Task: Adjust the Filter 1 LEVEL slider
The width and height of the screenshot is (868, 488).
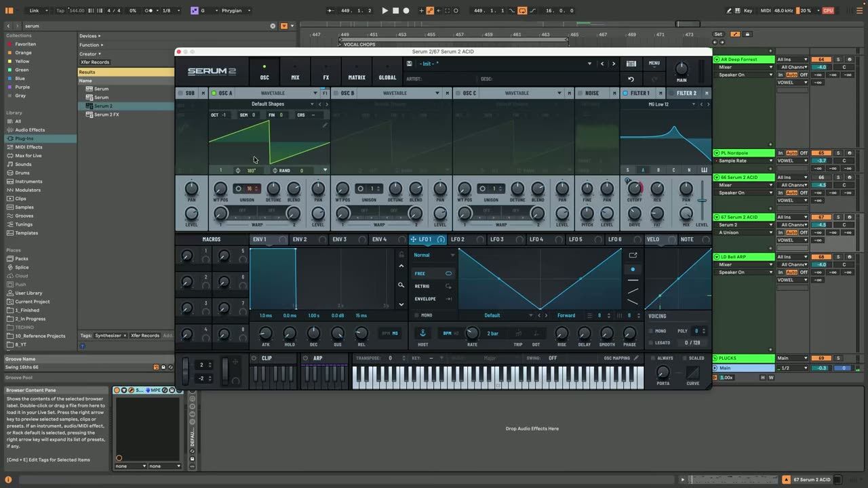Action: (702, 200)
